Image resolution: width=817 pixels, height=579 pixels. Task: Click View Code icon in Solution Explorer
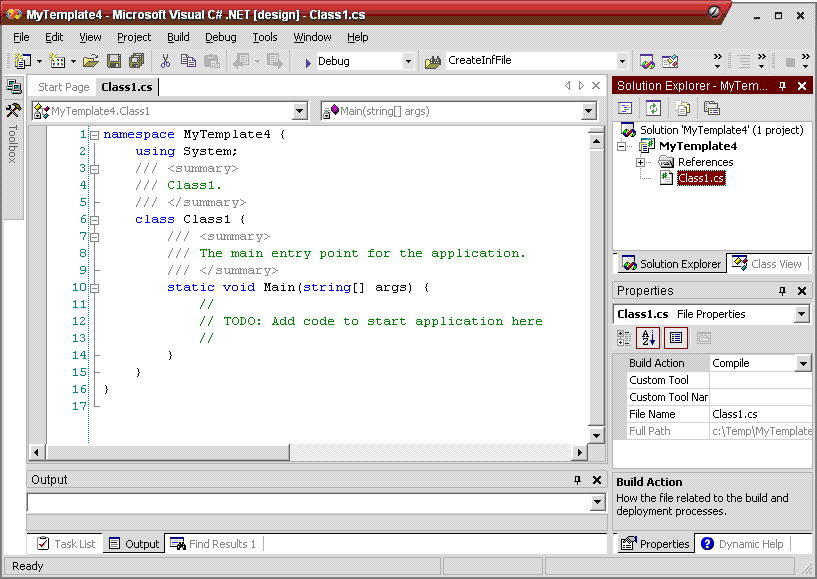coord(625,108)
